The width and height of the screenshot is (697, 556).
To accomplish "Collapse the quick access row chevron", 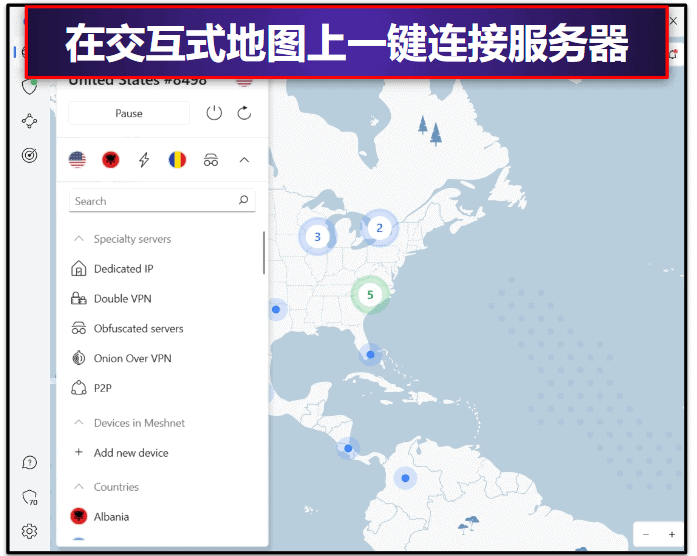I will click(x=244, y=160).
